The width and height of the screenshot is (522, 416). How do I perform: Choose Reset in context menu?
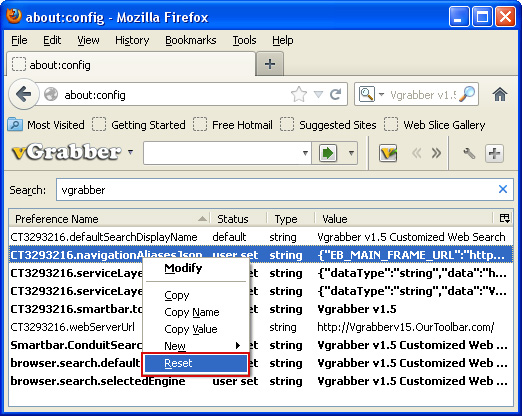pyautogui.click(x=196, y=363)
